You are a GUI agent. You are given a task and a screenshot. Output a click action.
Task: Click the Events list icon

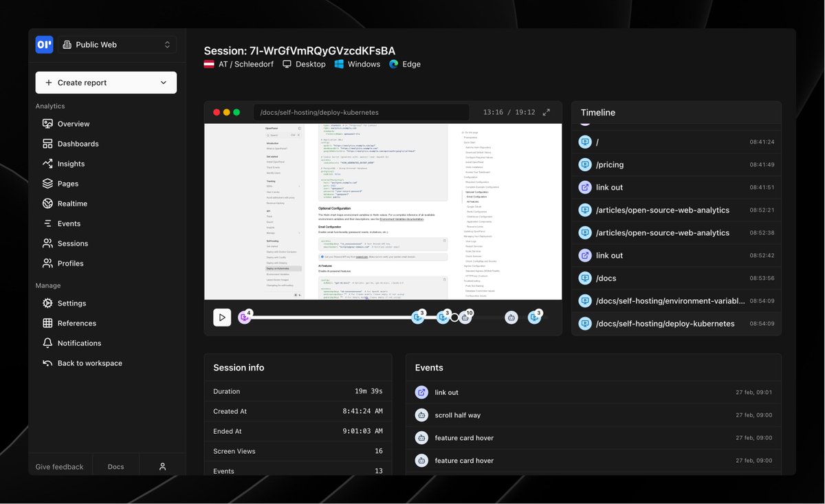[47, 223]
